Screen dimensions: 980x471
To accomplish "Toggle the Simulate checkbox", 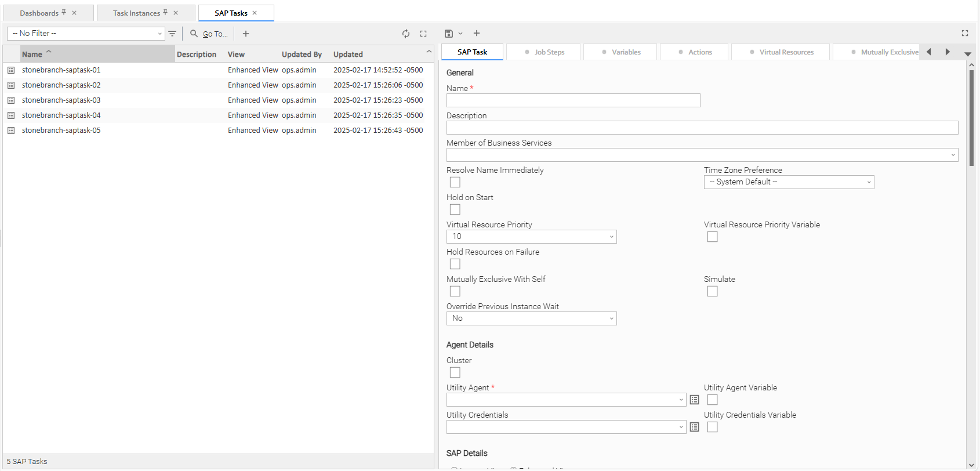I will coord(713,291).
